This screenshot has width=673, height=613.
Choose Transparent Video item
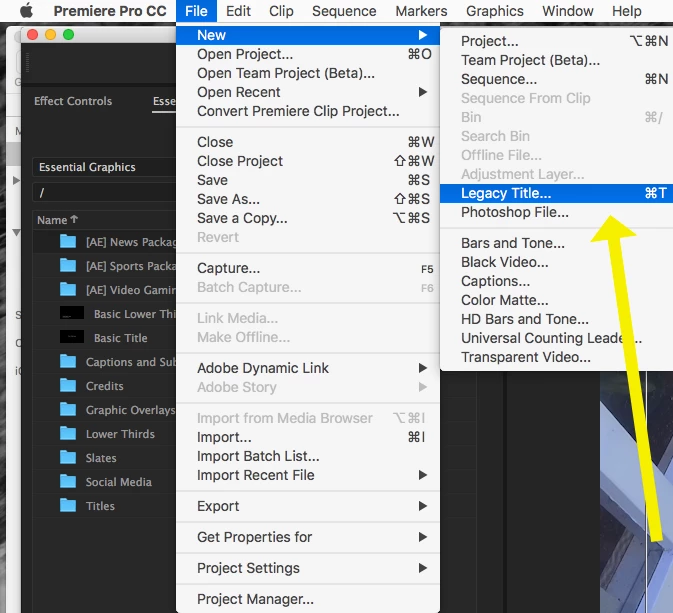pos(556,357)
